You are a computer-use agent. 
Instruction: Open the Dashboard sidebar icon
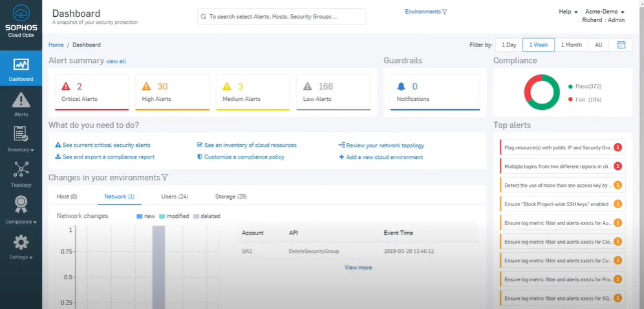pos(21,65)
